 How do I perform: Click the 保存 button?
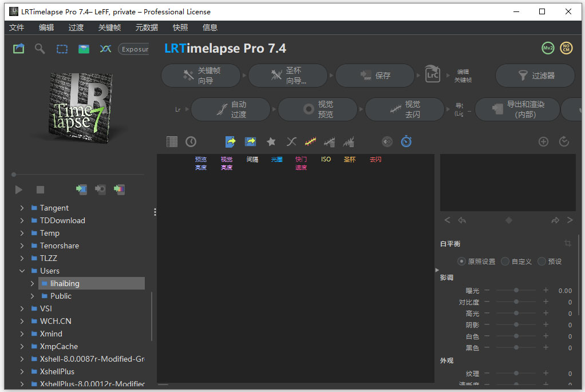pyautogui.click(x=375, y=75)
